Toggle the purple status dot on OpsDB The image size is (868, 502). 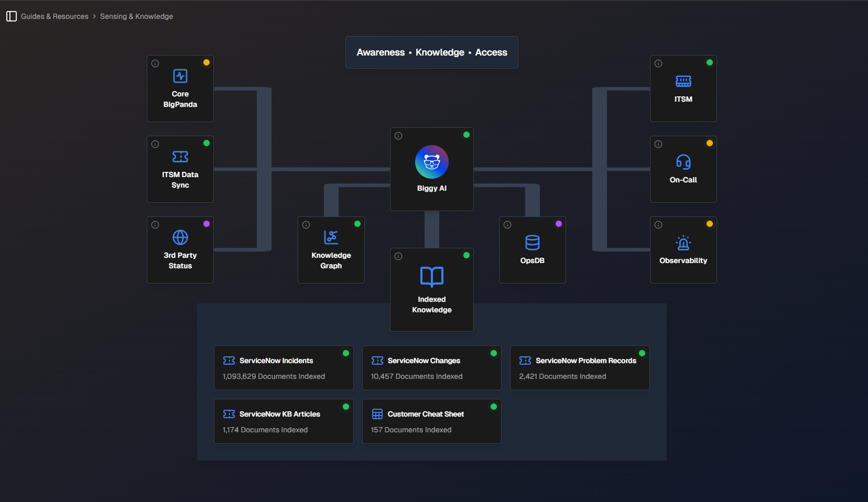(x=559, y=223)
